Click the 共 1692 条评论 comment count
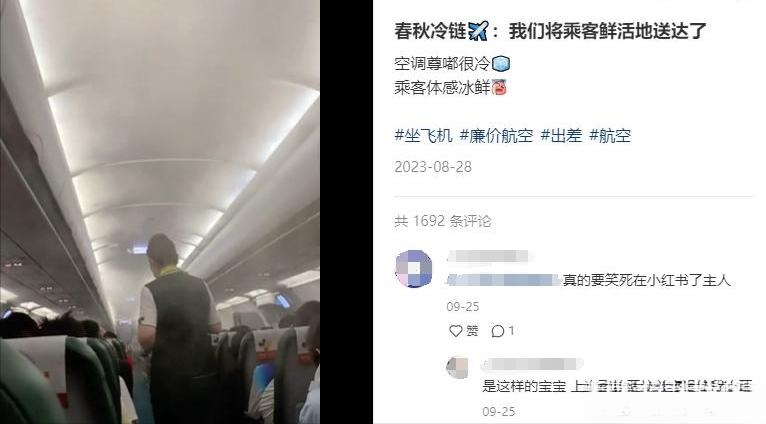This screenshot has height=424, width=766. click(443, 221)
